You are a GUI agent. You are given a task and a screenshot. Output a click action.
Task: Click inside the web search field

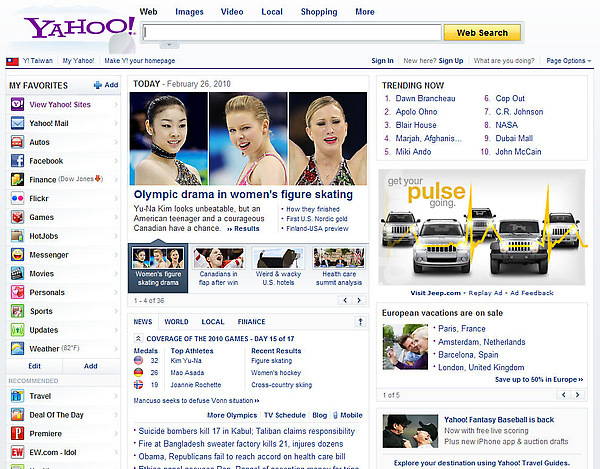tap(292, 33)
